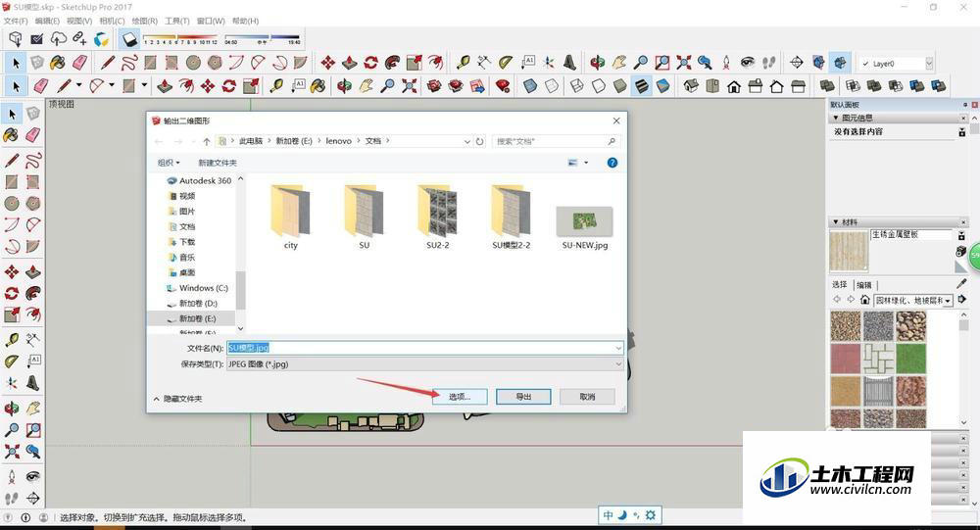The width and height of the screenshot is (980, 530).
Task: Switch to the Left view icon
Action: tap(798, 85)
